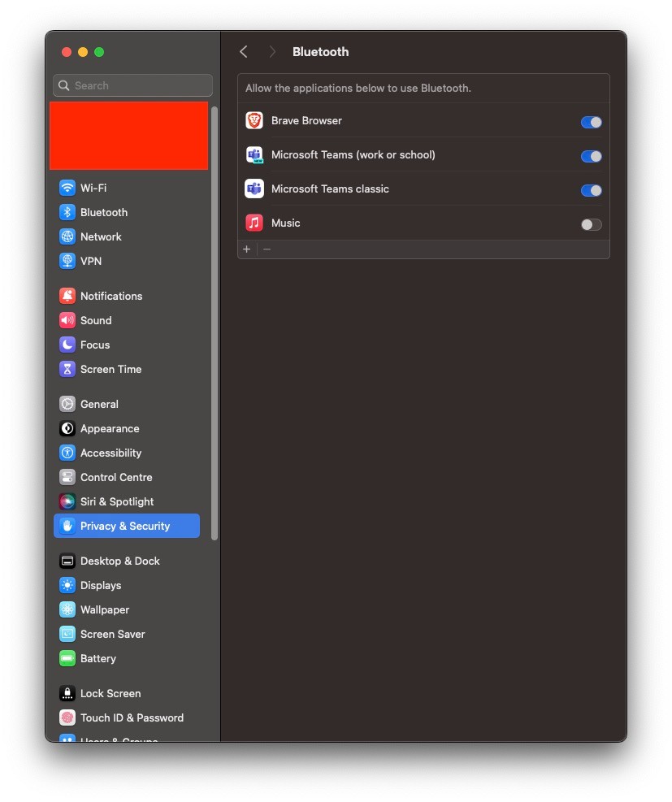Click the Brave Browser name text

pyautogui.click(x=306, y=121)
